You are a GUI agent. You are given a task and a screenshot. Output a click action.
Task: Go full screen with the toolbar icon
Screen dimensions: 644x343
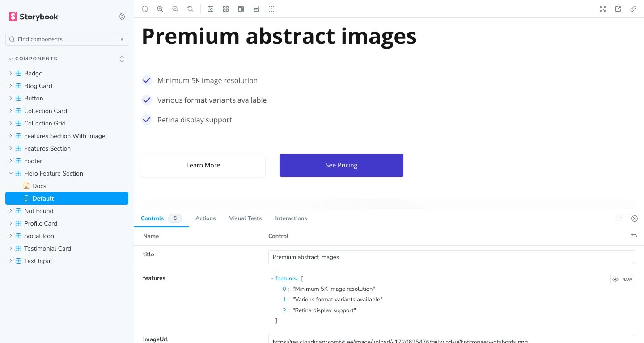click(603, 9)
